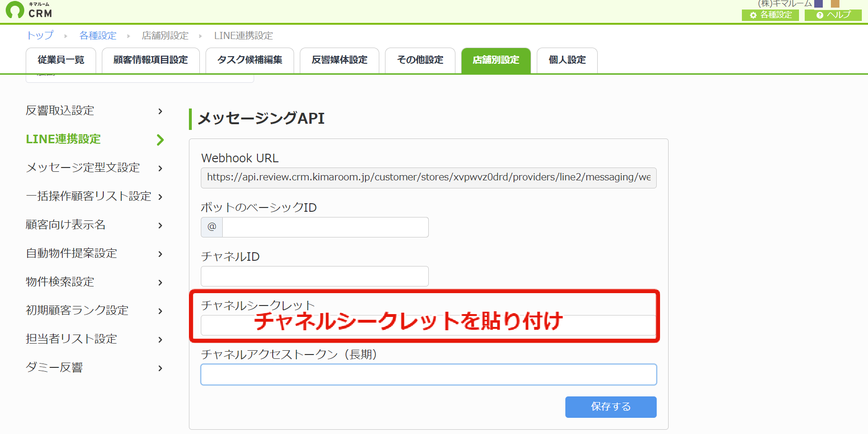Click green chevron next to LINE連携設定
Image resolution: width=868 pixels, height=434 pixels.
pyautogui.click(x=160, y=140)
